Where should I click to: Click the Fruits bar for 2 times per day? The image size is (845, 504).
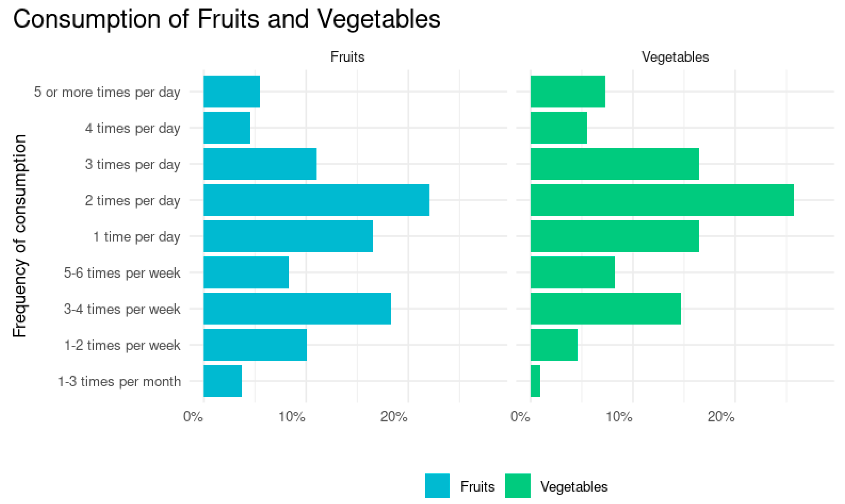[x=316, y=200]
